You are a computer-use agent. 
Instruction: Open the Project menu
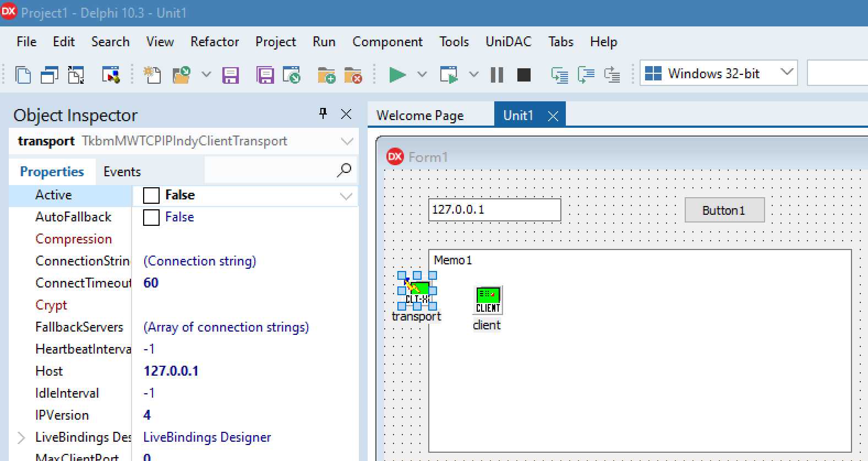276,42
